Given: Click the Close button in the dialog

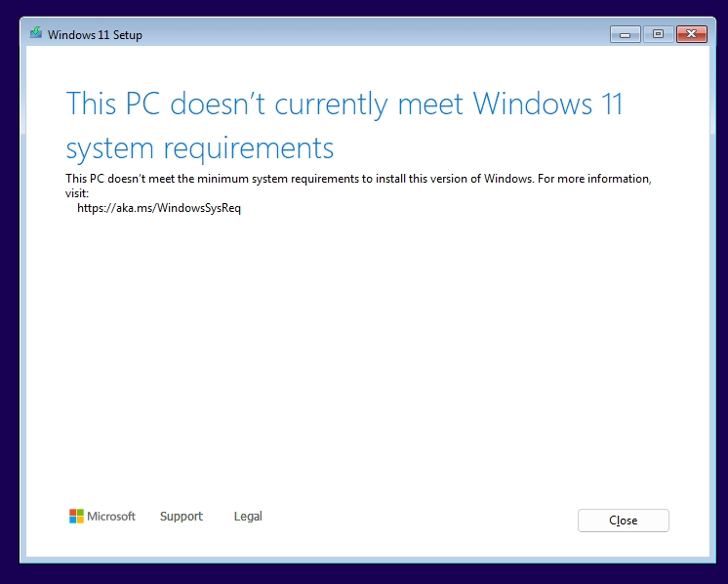Looking at the screenshot, I should click(x=623, y=521).
